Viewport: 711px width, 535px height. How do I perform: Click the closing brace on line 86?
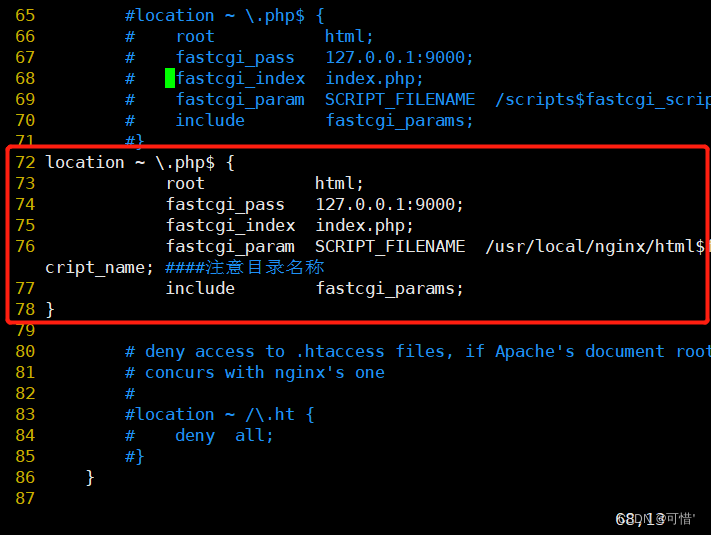(90, 477)
